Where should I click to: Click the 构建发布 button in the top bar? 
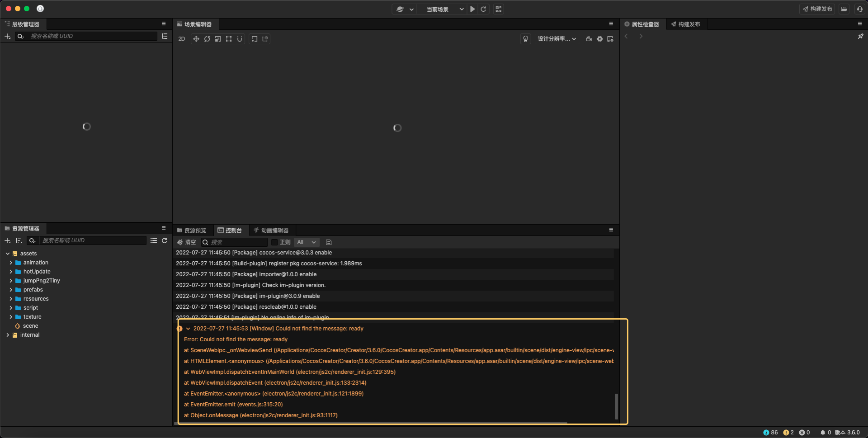pos(817,9)
